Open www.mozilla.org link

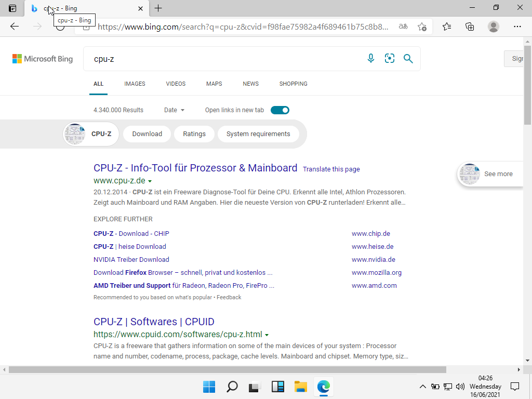point(377,272)
